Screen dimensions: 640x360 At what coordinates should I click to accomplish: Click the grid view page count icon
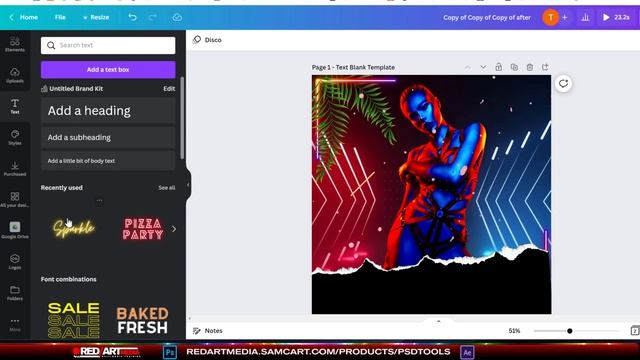tap(635, 331)
